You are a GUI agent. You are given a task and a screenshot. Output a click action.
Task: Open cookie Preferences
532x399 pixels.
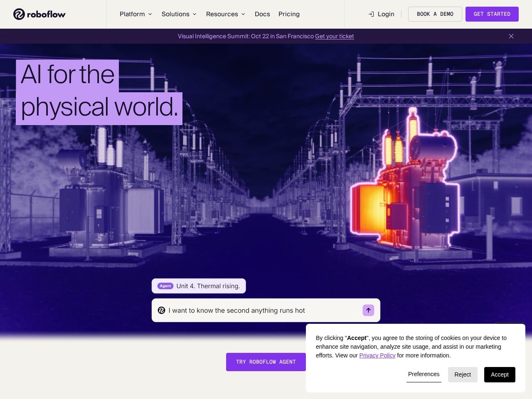click(x=424, y=374)
